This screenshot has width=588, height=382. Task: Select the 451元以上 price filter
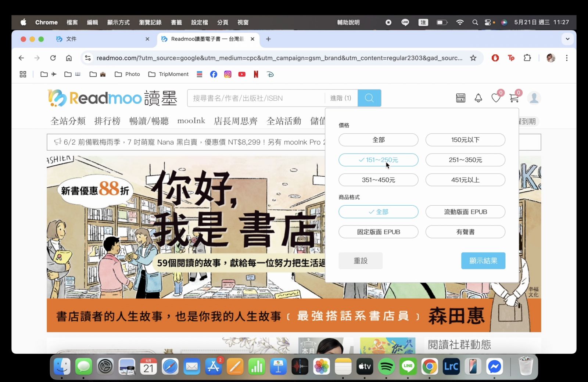click(x=465, y=180)
